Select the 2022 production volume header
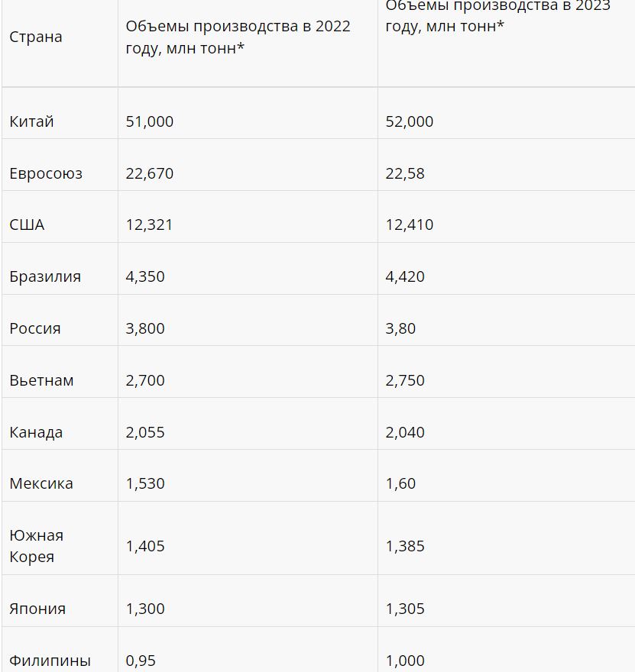 [x=238, y=37]
